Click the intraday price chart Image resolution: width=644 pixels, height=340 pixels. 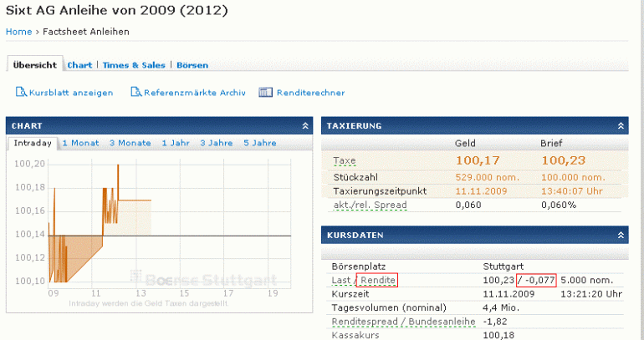pyautogui.click(x=170, y=224)
